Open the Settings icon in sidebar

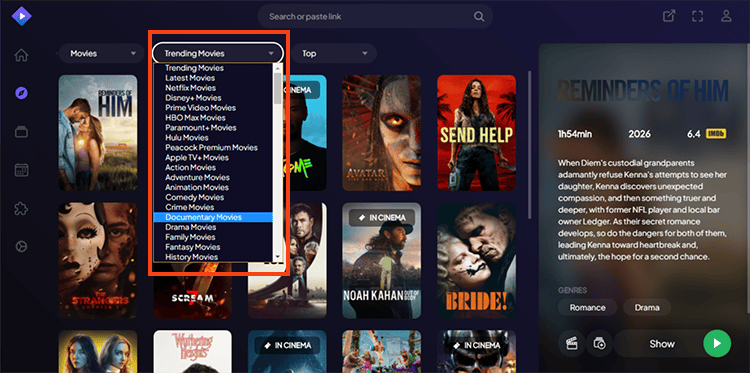21,246
